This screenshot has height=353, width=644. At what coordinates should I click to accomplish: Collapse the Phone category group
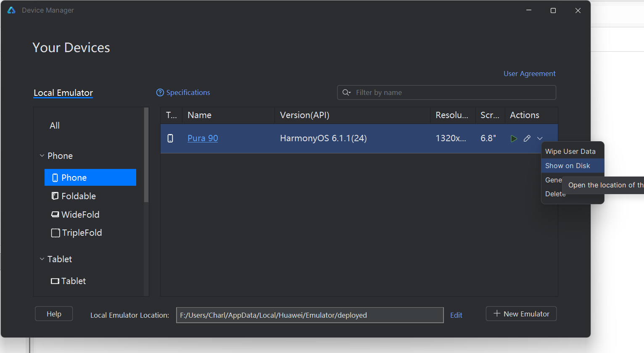(x=42, y=156)
